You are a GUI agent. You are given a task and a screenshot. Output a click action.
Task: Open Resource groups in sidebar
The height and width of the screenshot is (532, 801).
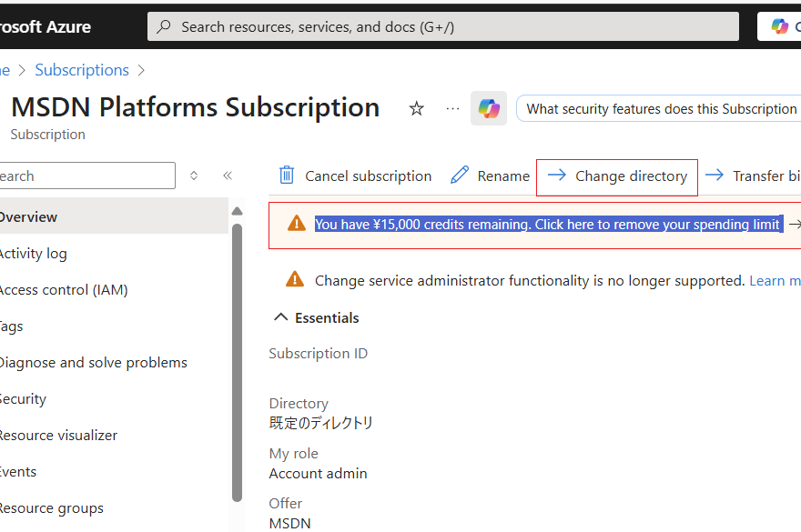point(50,508)
